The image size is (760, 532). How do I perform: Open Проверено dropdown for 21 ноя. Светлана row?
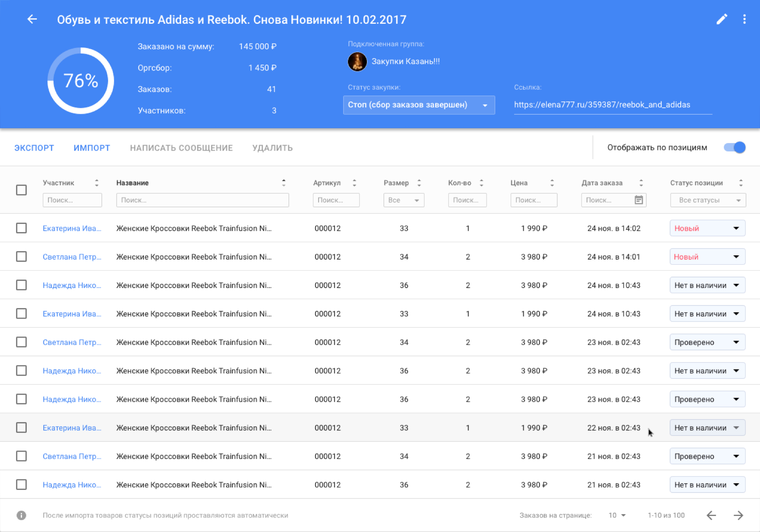(707, 456)
